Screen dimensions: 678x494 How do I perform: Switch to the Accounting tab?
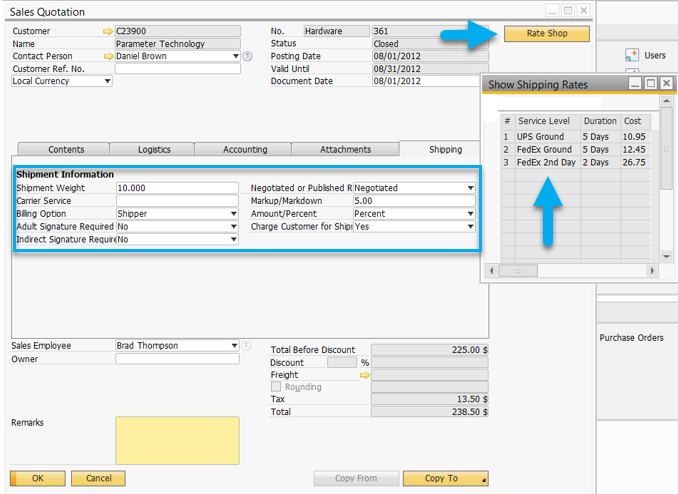click(x=243, y=149)
